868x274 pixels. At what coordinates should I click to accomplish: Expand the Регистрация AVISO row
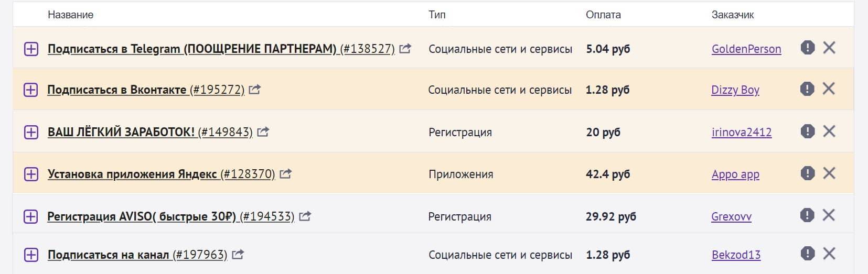click(x=31, y=216)
